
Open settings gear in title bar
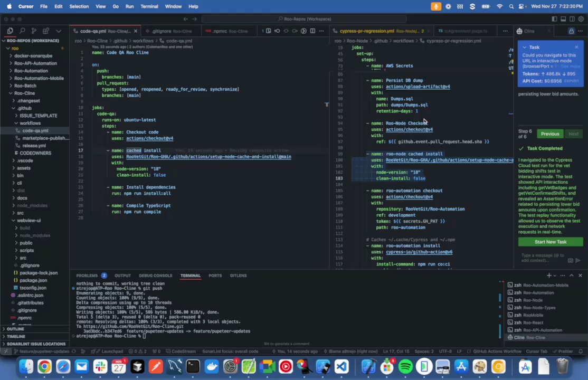581,19
